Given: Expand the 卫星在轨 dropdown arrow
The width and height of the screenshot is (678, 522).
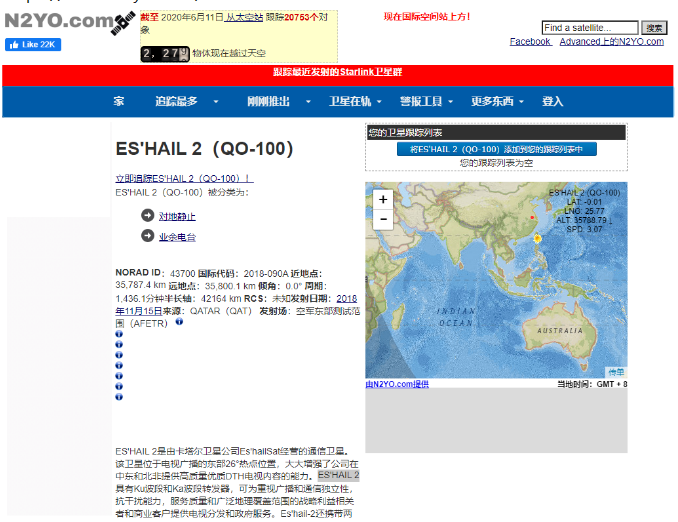Looking at the screenshot, I should pos(379,102).
